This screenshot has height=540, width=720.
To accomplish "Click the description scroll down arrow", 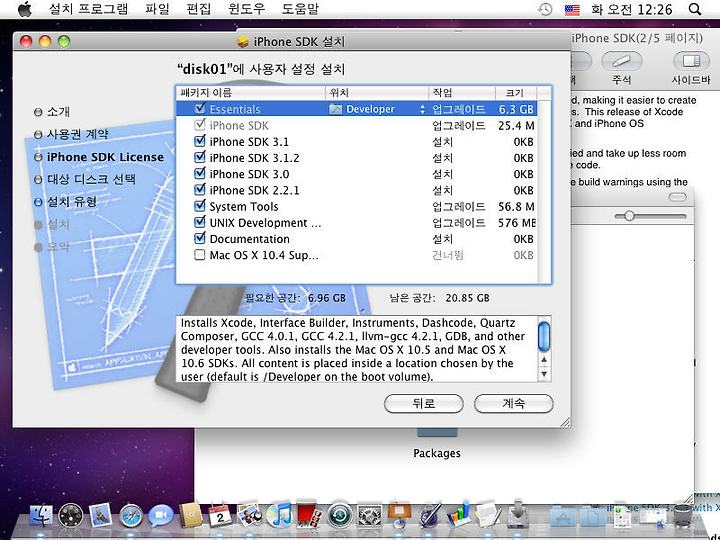I will 544,374.
